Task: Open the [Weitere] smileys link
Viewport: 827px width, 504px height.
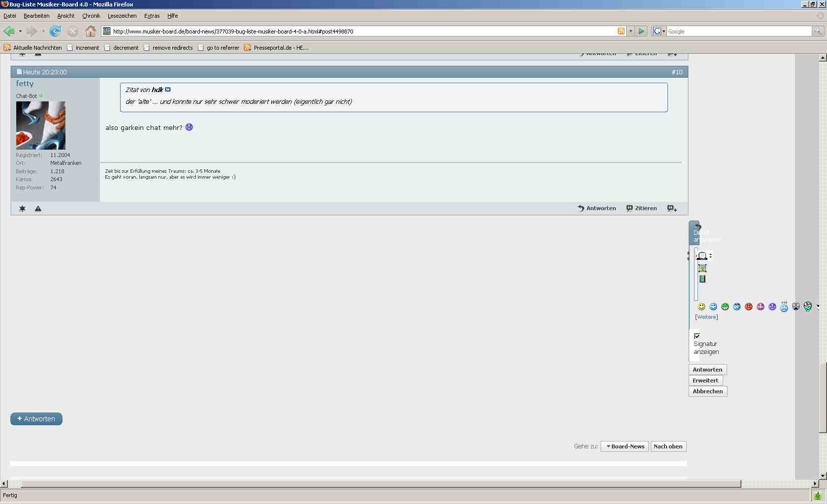Action: (706, 317)
